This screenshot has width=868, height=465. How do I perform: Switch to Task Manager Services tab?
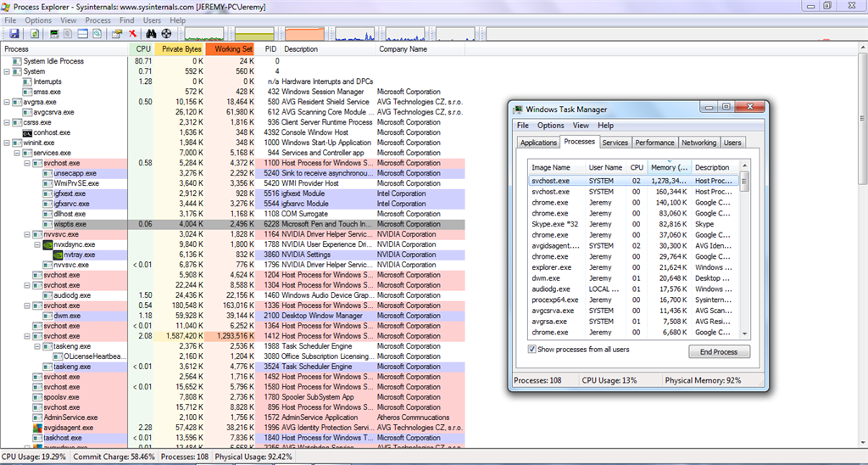(x=615, y=143)
